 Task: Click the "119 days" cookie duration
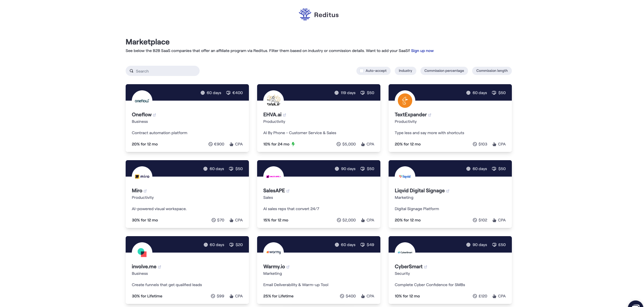coord(348,93)
